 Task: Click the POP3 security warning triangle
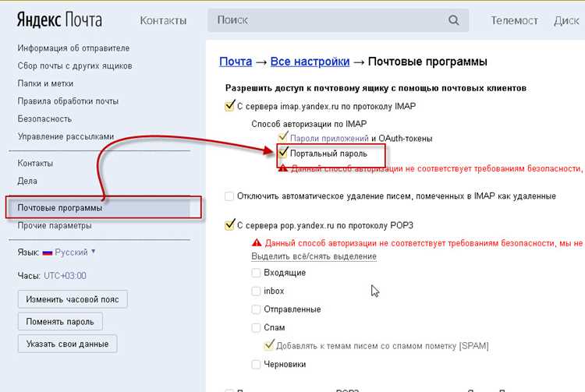pos(257,243)
